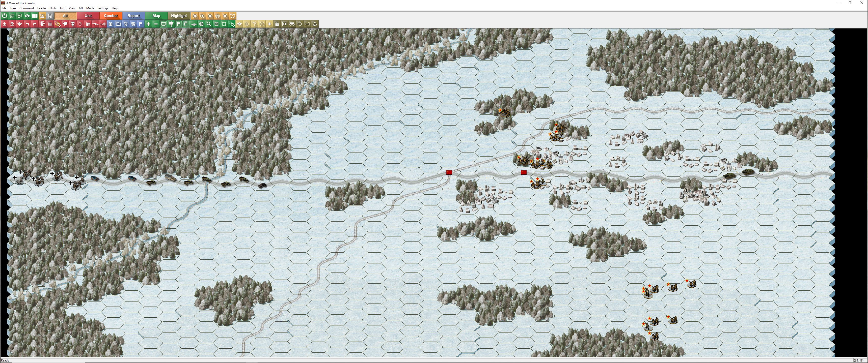868x363 pixels.
Task: Show the Combat toolbar group
Action: click(x=111, y=16)
